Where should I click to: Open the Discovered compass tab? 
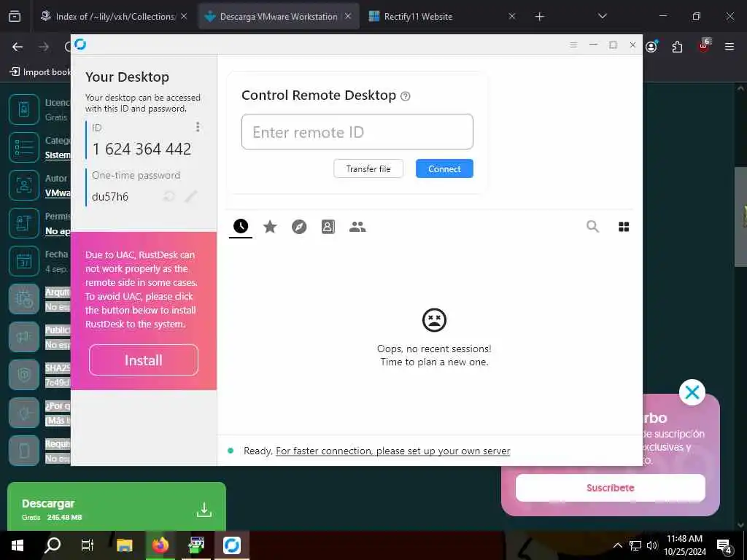(299, 227)
